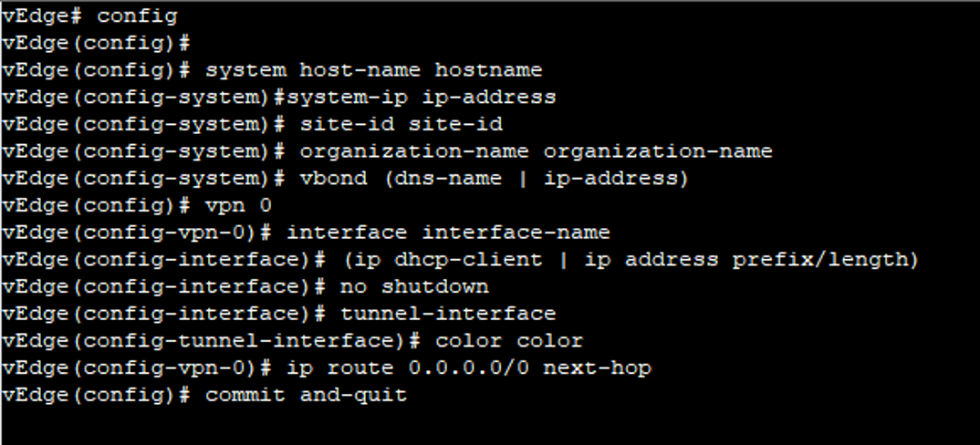The width and height of the screenshot is (980, 445).
Task: Click the 'no shutdown' command
Action: pyautogui.click(x=414, y=287)
